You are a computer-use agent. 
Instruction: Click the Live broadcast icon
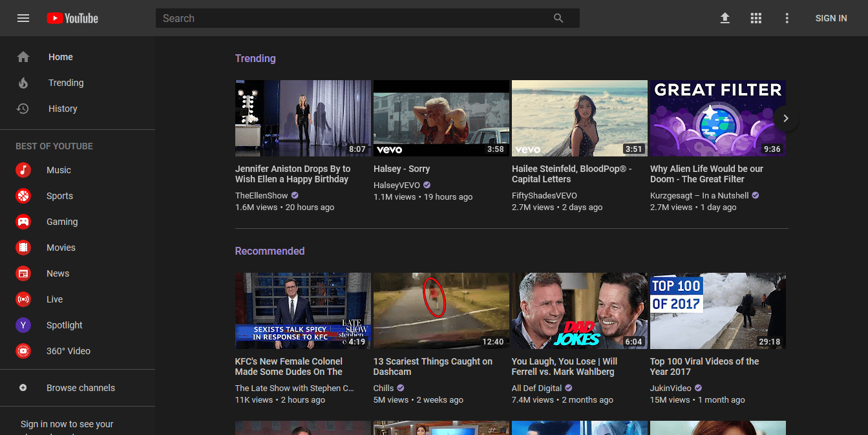click(23, 299)
